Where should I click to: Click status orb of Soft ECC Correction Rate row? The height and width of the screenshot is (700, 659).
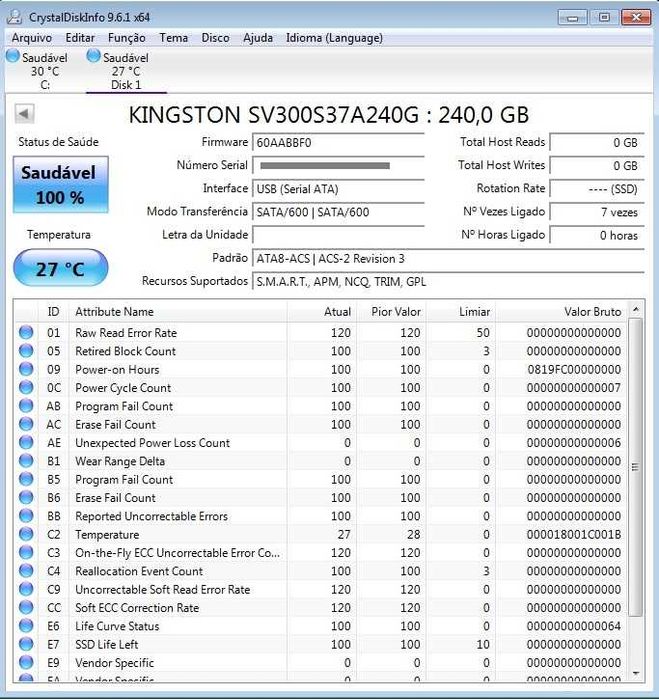pyautogui.click(x=26, y=607)
